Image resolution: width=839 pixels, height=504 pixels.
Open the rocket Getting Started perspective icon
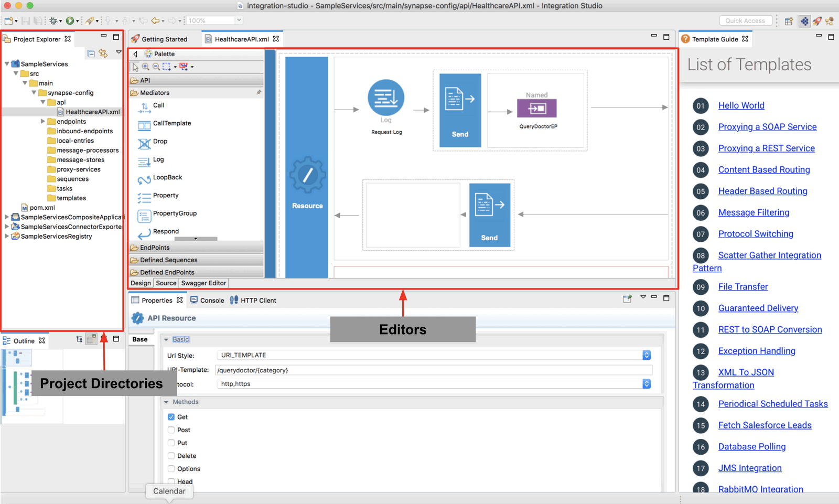tap(817, 21)
